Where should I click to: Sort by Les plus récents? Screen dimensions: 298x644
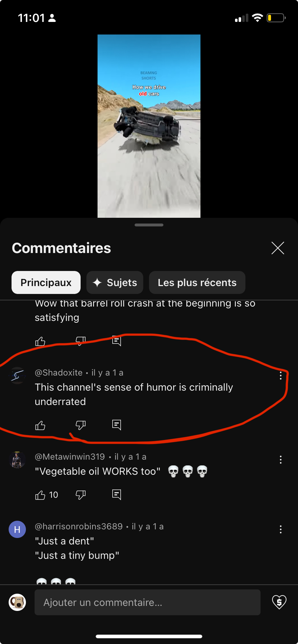pos(197,282)
